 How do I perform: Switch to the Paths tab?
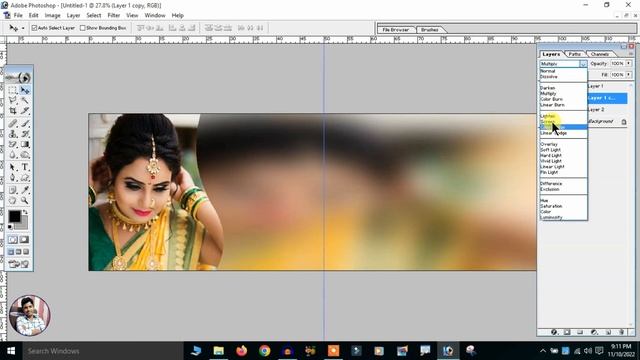pyautogui.click(x=575, y=54)
